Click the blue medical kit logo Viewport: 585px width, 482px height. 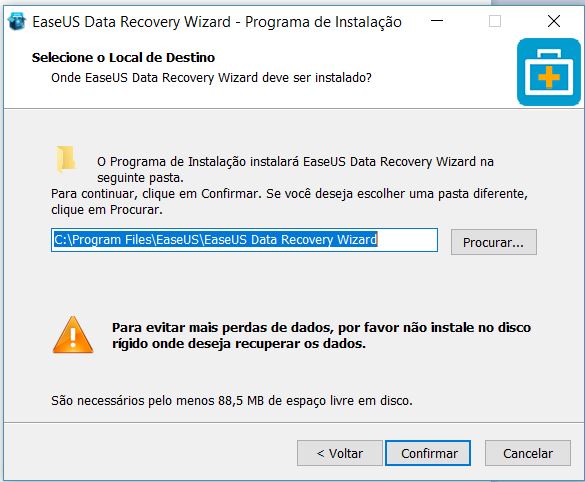548,72
